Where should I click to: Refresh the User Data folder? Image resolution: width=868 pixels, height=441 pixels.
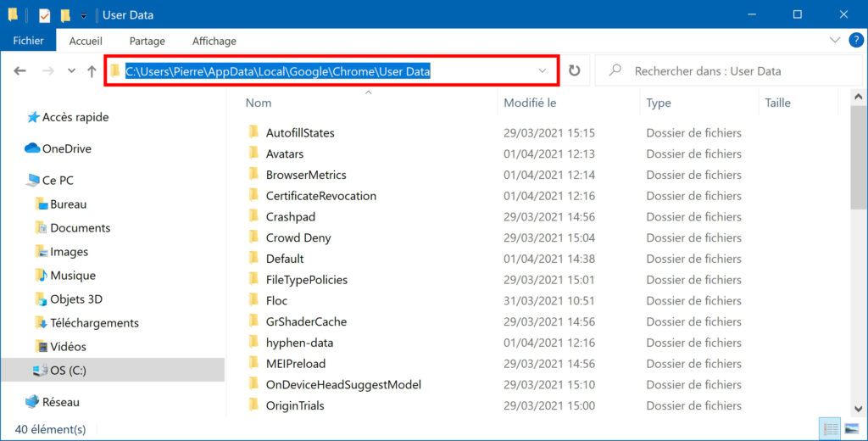click(574, 70)
